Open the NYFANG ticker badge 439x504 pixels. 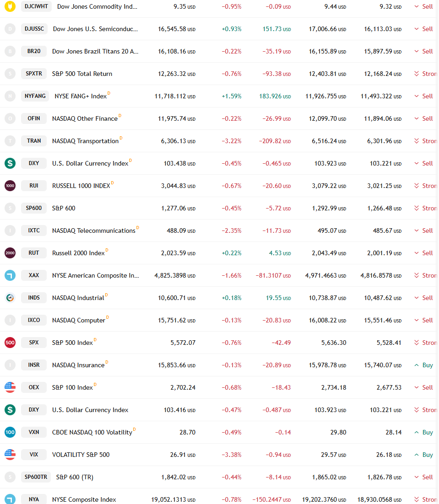coord(35,96)
